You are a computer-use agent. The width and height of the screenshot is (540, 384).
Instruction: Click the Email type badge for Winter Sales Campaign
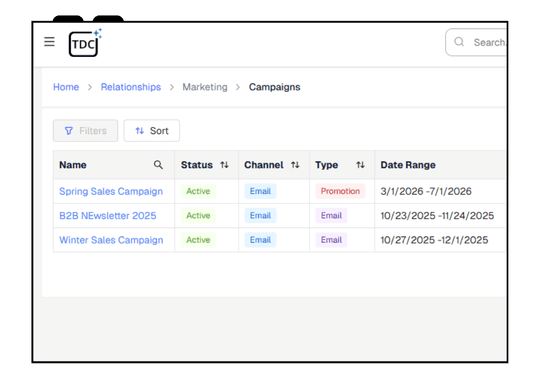331,240
